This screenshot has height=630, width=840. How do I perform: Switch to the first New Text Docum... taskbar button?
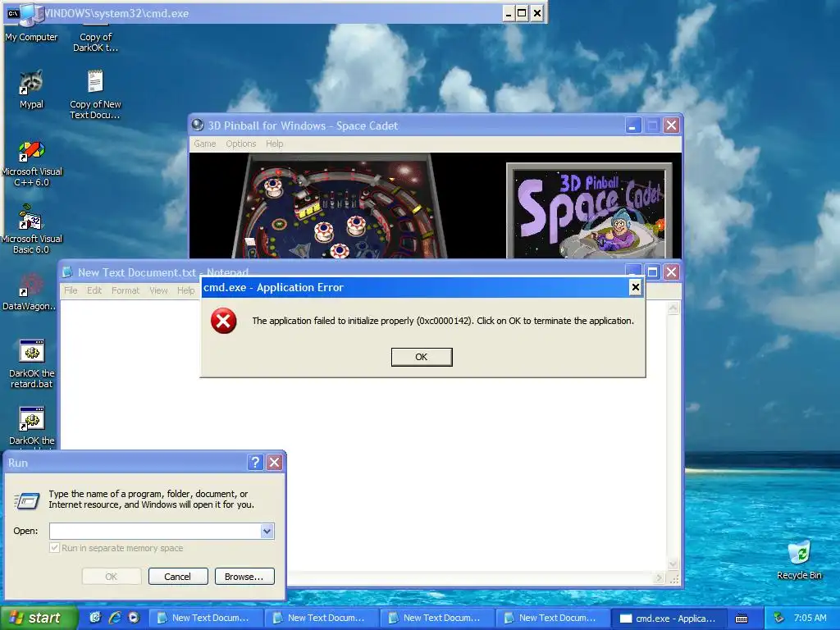coord(205,619)
